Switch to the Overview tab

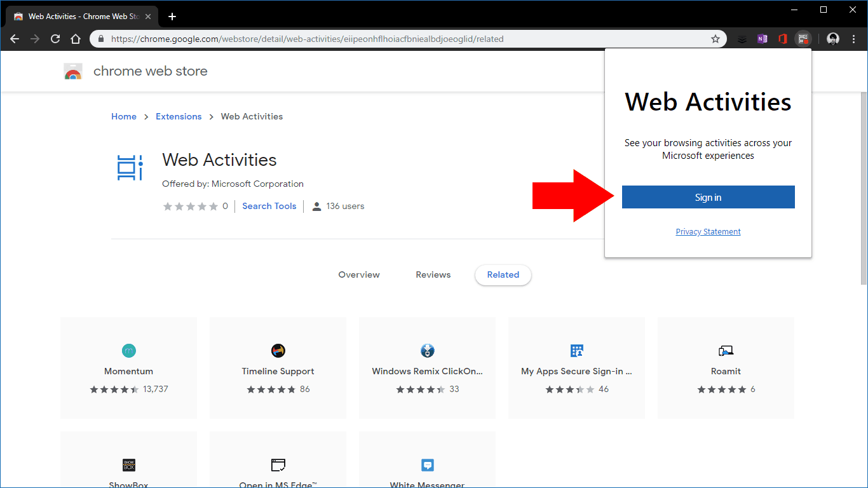click(359, 274)
